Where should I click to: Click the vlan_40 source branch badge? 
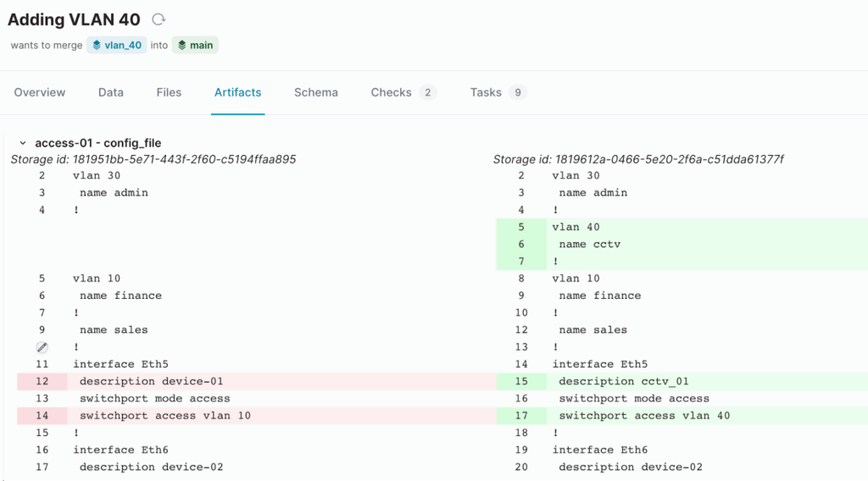click(x=117, y=46)
